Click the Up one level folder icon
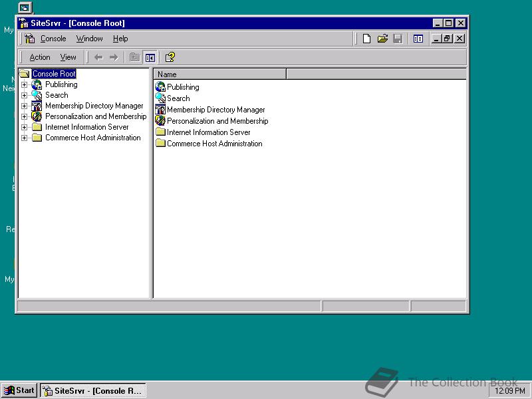Viewport: 532px width, 399px height. coord(135,57)
